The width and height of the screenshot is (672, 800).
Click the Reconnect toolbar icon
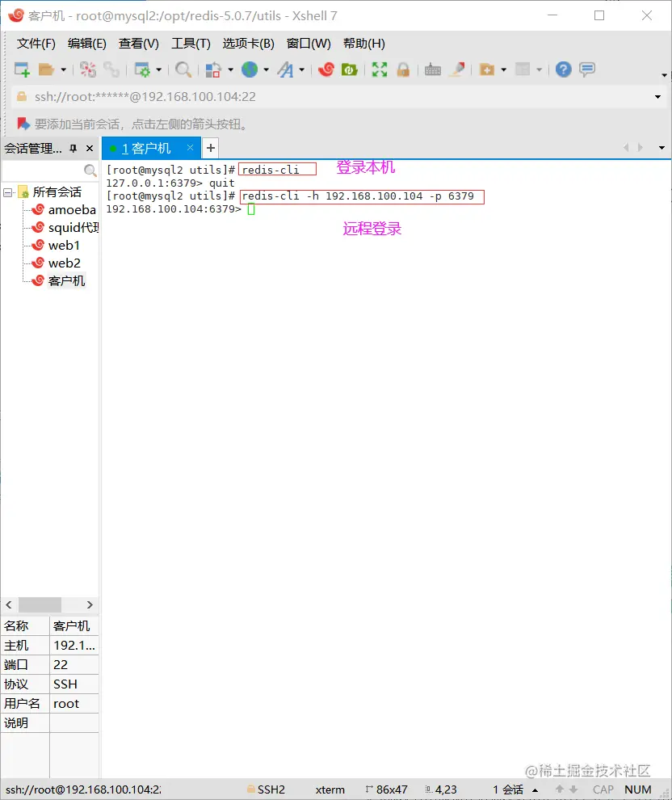(111, 69)
